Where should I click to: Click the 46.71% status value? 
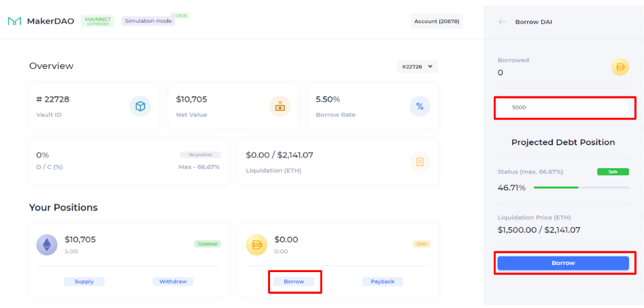(511, 188)
